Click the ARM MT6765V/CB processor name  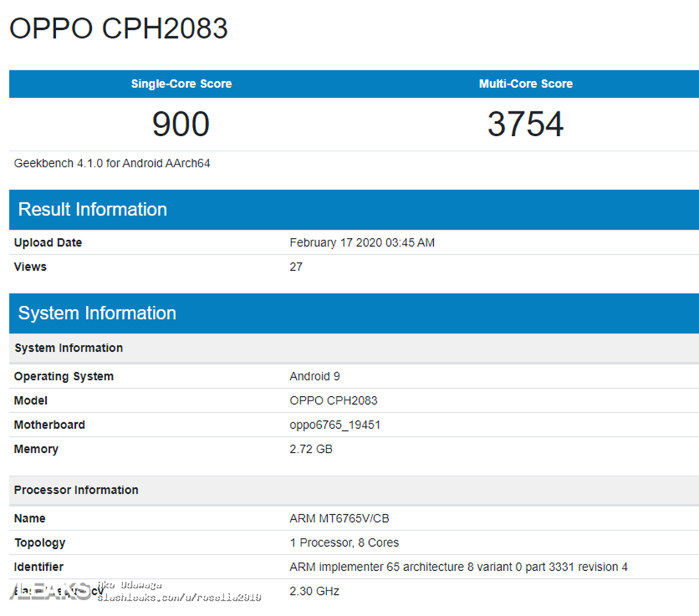pyautogui.click(x=339, y=518)
